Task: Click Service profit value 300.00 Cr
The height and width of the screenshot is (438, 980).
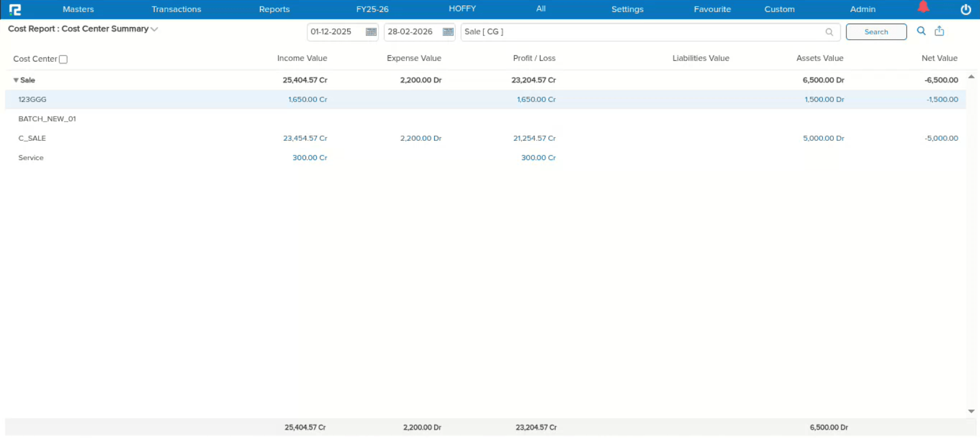Action: pos(539,158)
